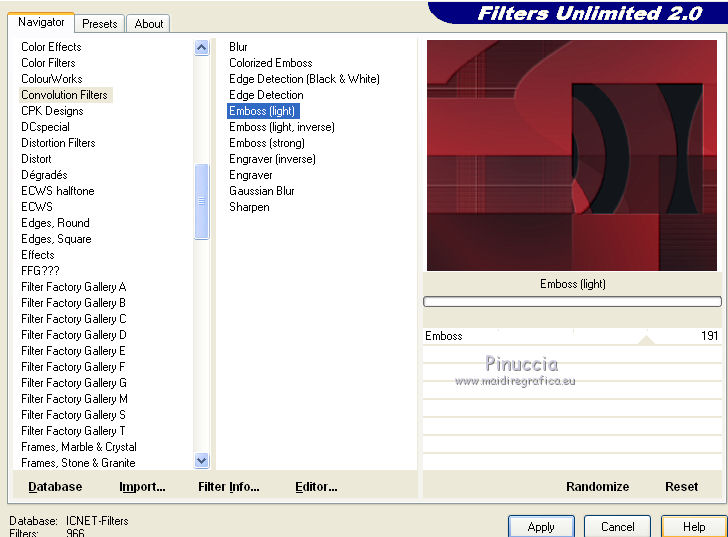Choose plain Edge Detection filter
Screen dimensions: 728x537
(266, 95)
